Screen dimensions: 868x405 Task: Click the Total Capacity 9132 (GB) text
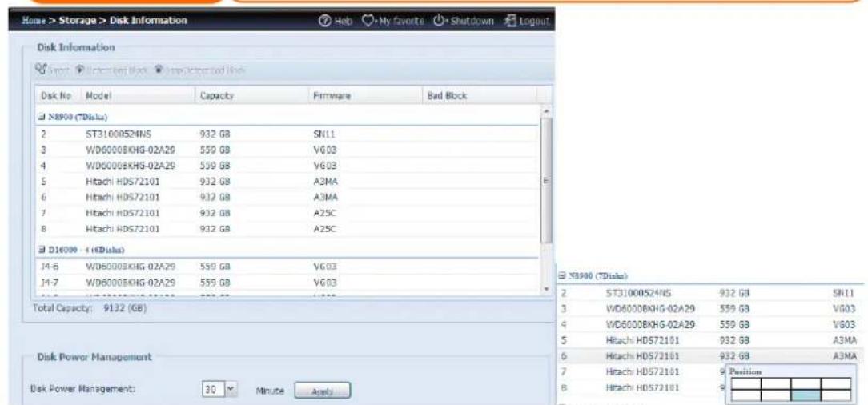90,307
